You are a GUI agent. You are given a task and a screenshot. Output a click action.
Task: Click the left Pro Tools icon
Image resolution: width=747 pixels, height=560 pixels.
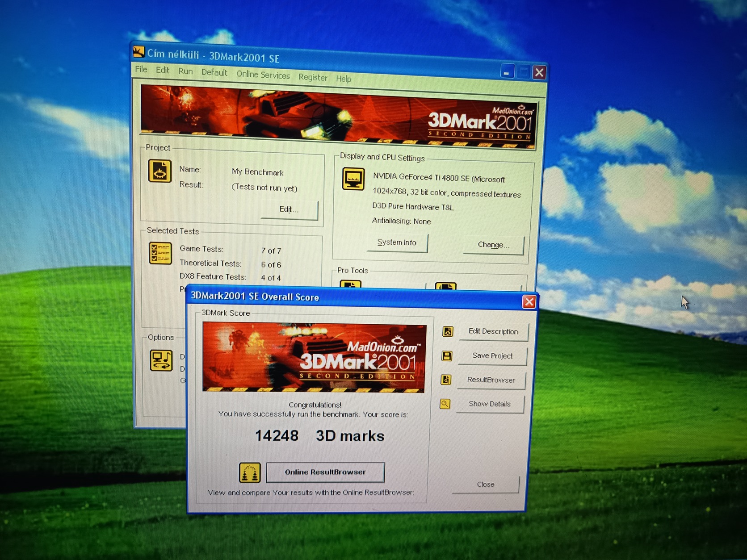coord(351,285)
